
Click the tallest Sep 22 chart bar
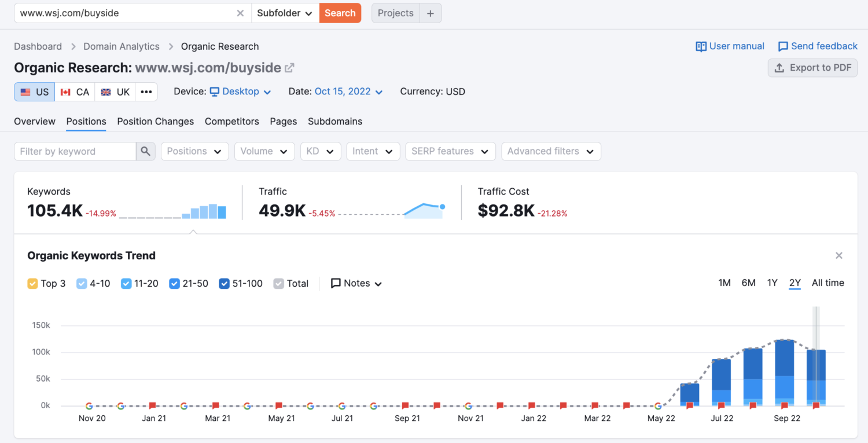tap(784, 372)
